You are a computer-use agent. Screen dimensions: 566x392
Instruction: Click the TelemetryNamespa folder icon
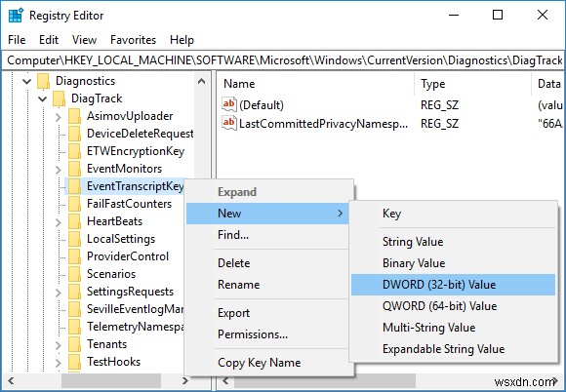point(75,327)
